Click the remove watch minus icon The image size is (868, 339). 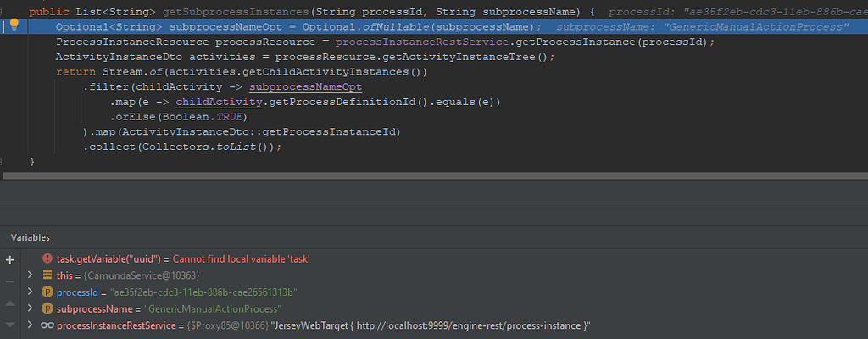tap(10, 281)
